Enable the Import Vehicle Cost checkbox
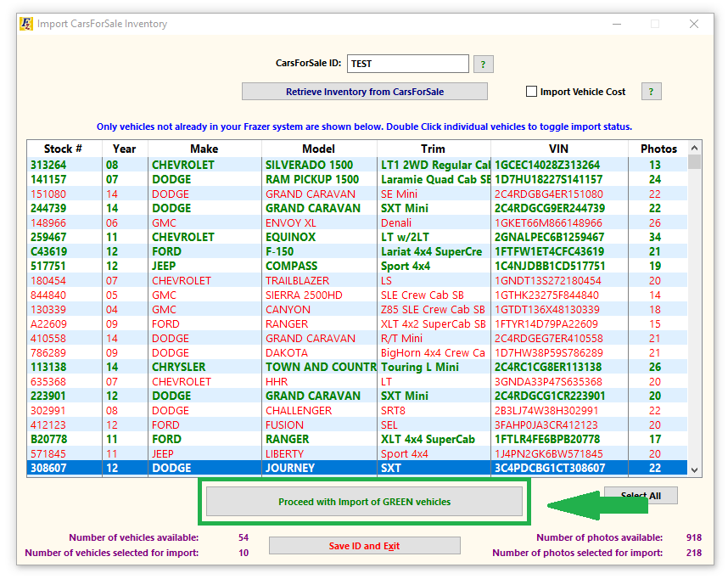The image size is (728, 579). tap(531, 92)
